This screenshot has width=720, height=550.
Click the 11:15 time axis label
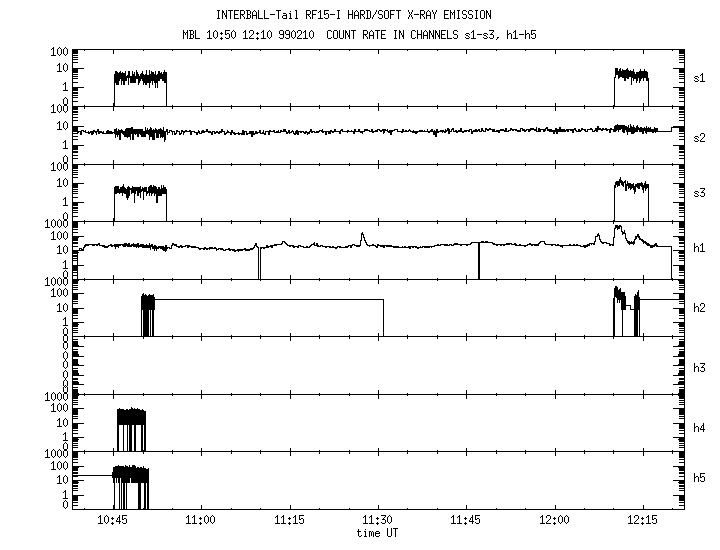(289, 522)
